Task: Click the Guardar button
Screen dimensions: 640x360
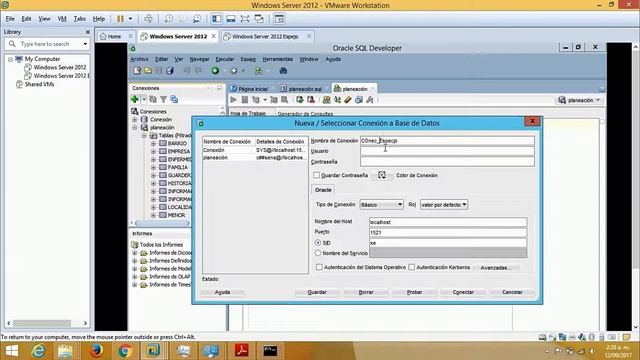Action: coord(317,292)
